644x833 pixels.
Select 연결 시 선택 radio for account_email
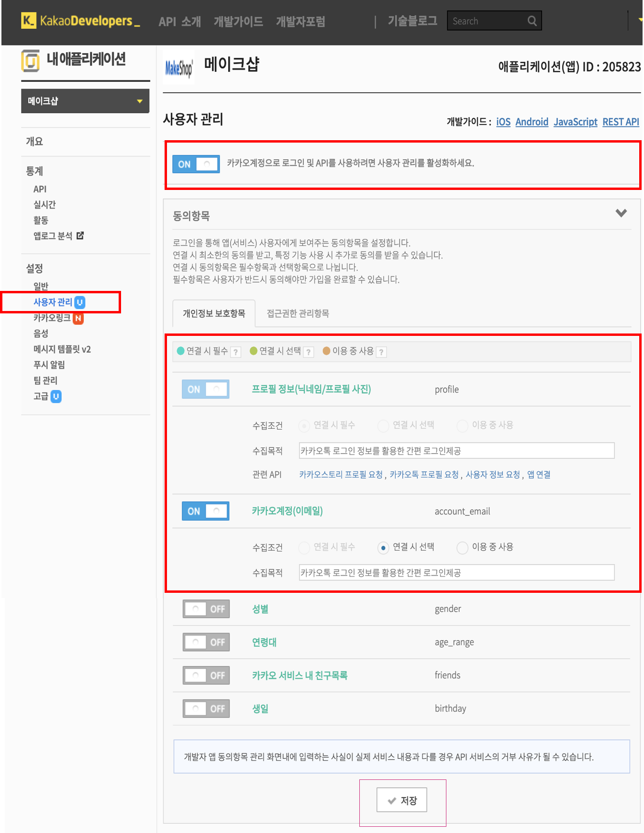click(x=383, y=548)
